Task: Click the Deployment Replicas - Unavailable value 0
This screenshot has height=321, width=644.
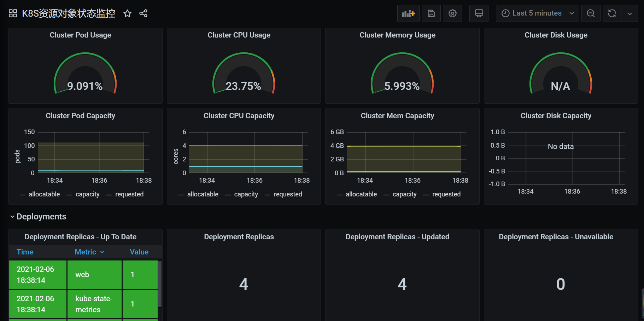Action: click(x=561, y=284)
